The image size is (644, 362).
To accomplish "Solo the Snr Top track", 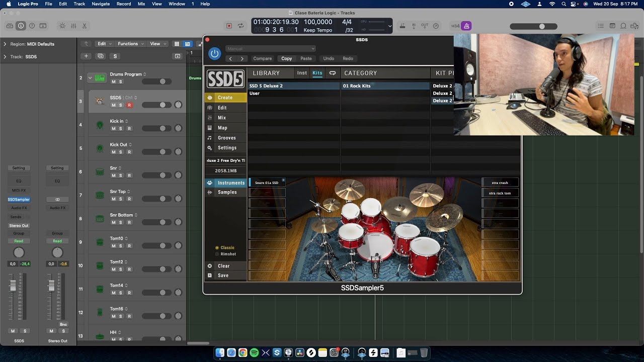I will [x=121, y=199].
